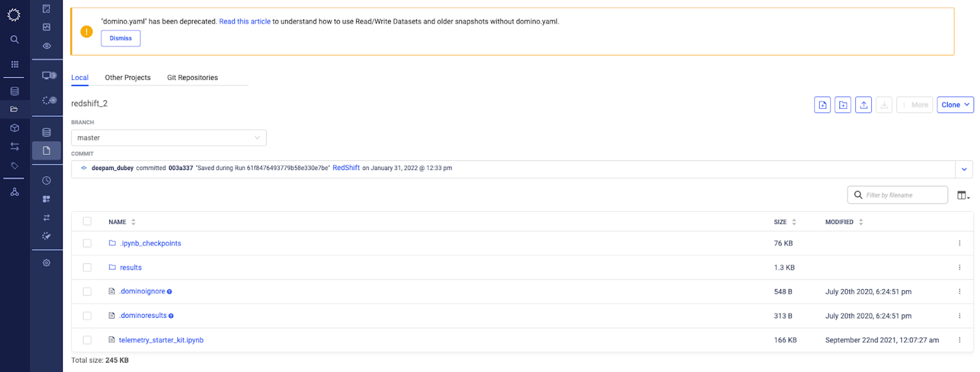The image size is (980, 372).
Task: Open row menu for .ipynb_checkpoints
Action: pyautogui.click(x=960, y=243)
